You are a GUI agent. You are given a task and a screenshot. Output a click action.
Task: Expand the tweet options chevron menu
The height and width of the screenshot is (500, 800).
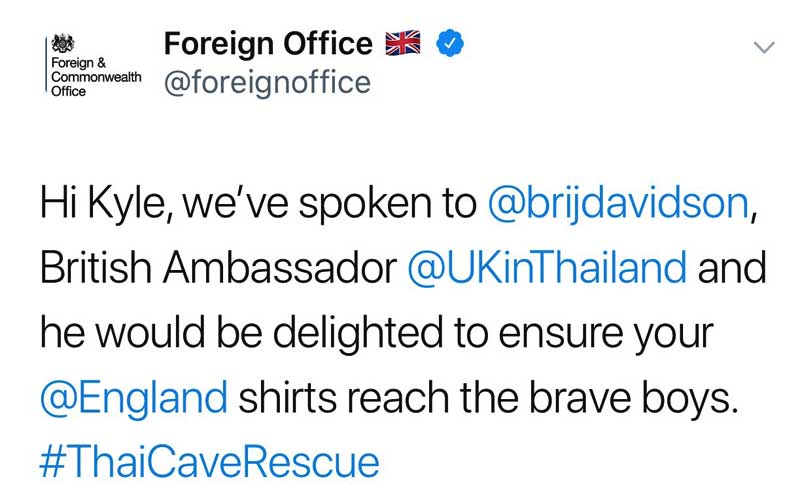pos(764,47)
